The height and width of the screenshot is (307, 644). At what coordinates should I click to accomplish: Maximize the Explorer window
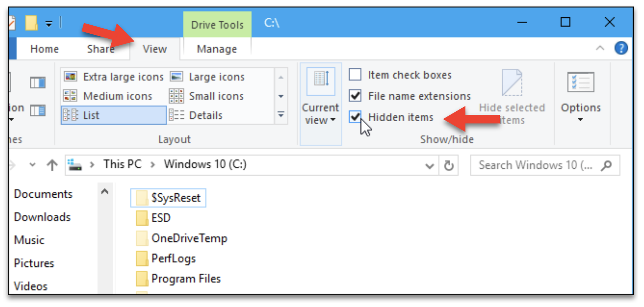tap(565, 22)
